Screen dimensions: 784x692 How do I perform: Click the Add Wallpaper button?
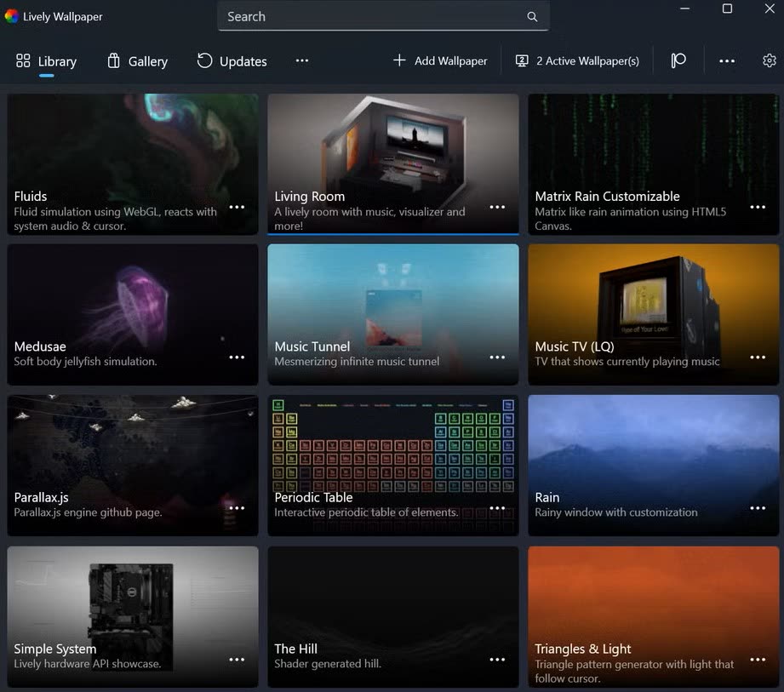coord(439,60)
